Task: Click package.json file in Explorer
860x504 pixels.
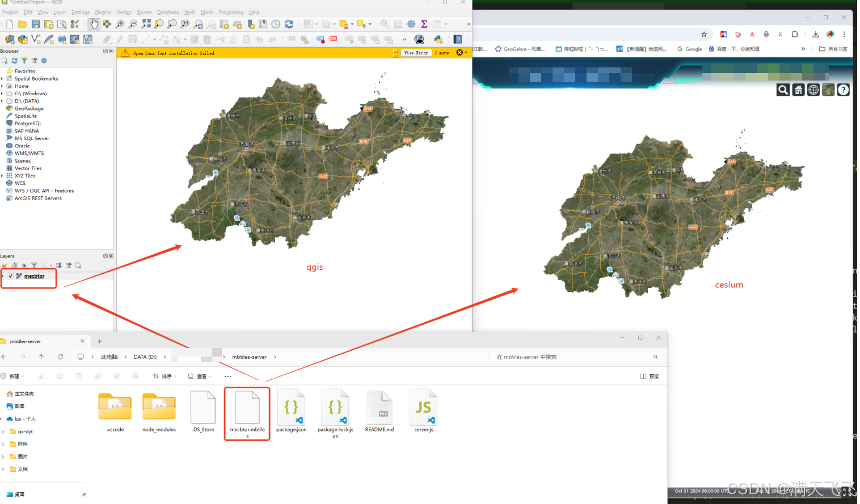Action: pyautogui.click(x=292, y=411)
